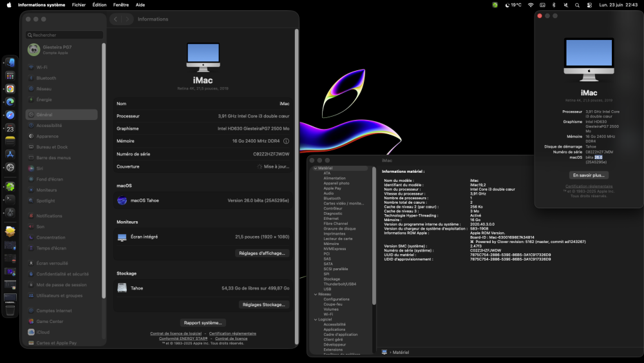Viewport: 644px width, 363px height.
Task: Open Conformité ENERGY STAR link
Action: [183, 338]
